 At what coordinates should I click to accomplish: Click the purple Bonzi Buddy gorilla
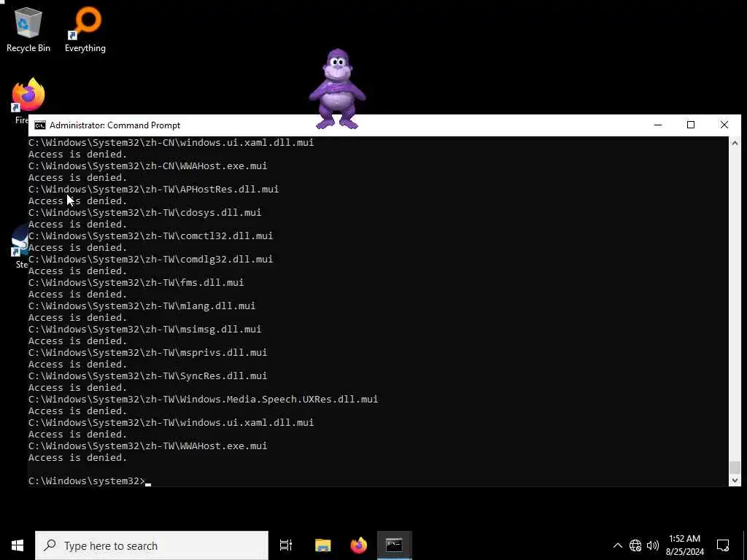337,89
